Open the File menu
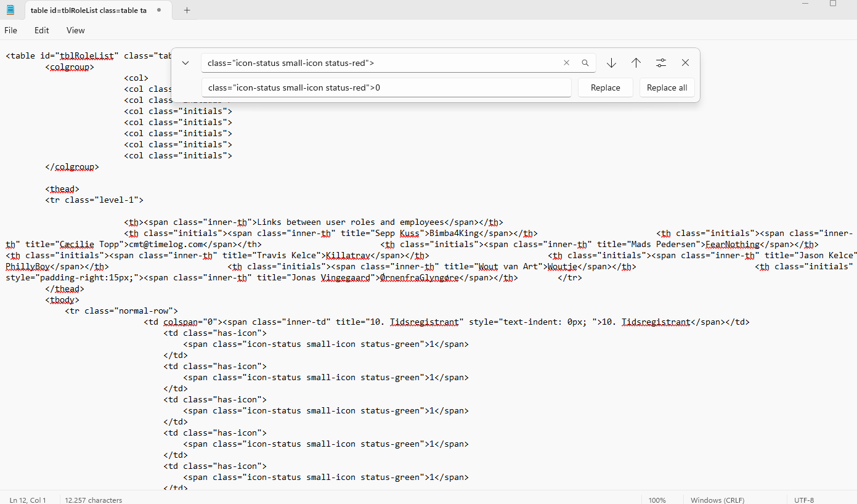 [x=11, y=30]
